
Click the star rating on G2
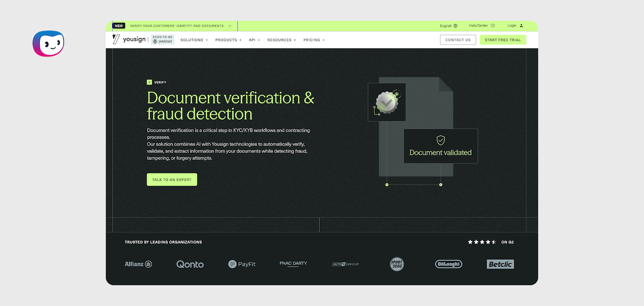[482, 242]
